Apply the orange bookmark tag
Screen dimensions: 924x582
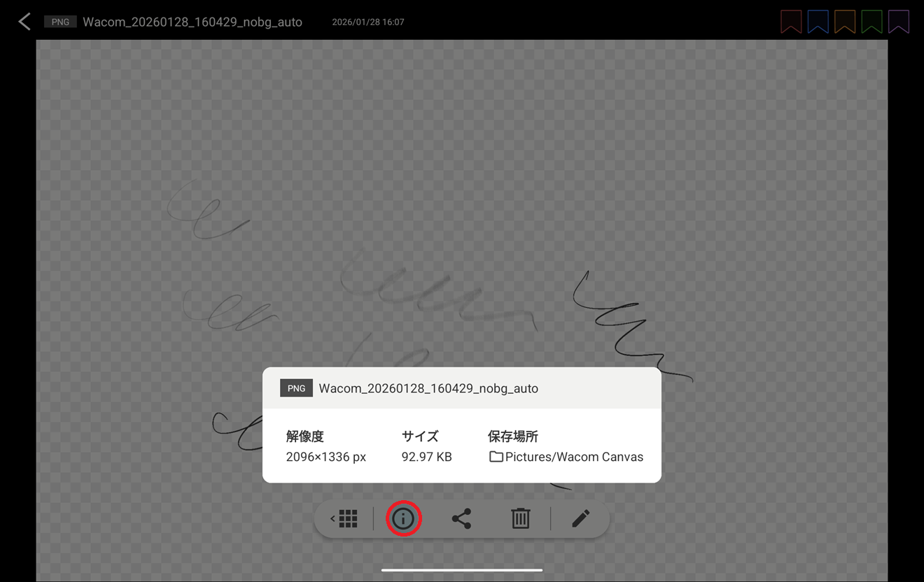(x=845, y=22)
